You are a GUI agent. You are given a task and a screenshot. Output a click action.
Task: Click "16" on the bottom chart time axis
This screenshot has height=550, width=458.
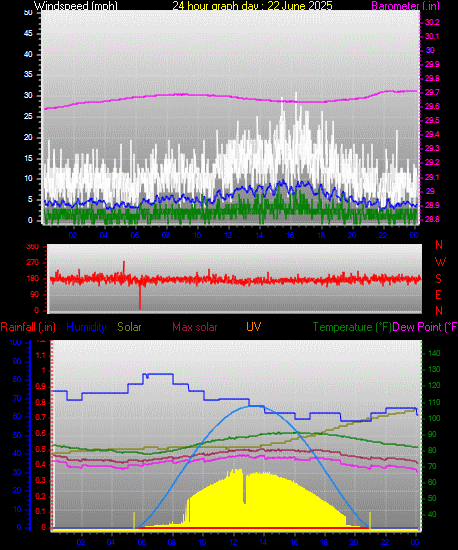coord(294,542)
